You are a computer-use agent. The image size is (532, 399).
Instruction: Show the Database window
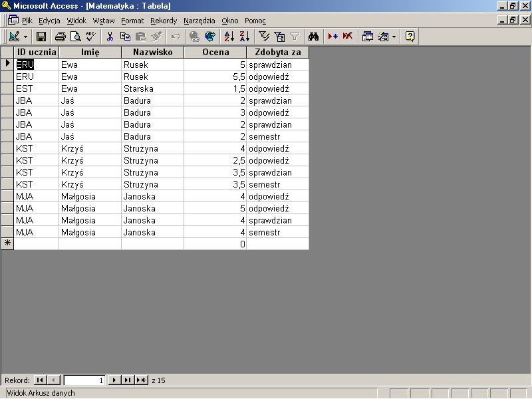coord(368,37)
